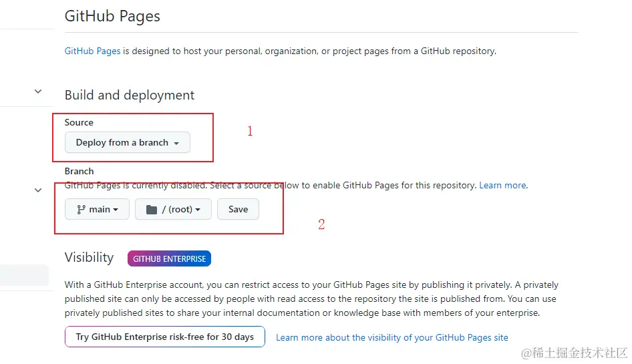The height and width of the screenshot is (364, 632).
Task: Open the main branch selector dropdown
Action: point(97,209)
